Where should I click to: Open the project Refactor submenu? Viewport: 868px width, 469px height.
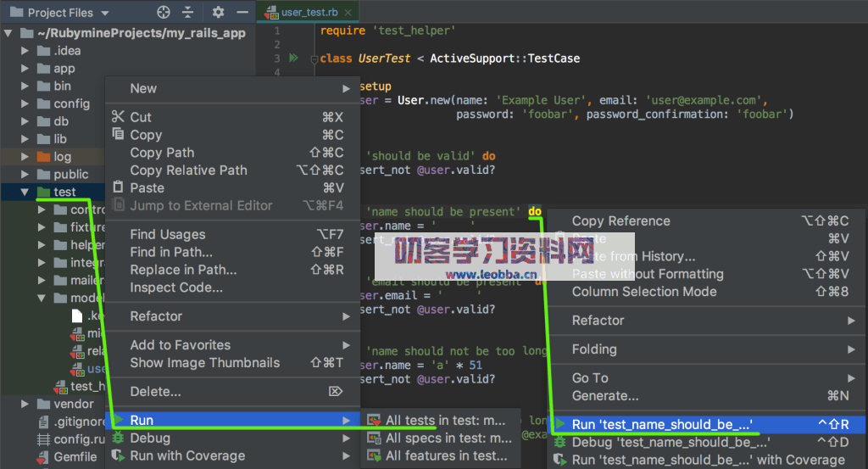click(232, 316)
